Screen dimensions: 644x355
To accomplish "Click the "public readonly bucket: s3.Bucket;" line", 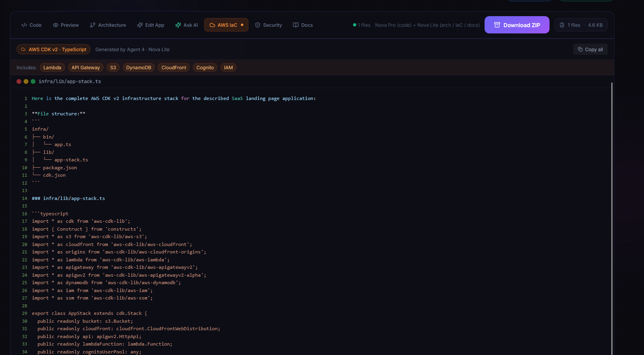I will (x=85, y=321).
